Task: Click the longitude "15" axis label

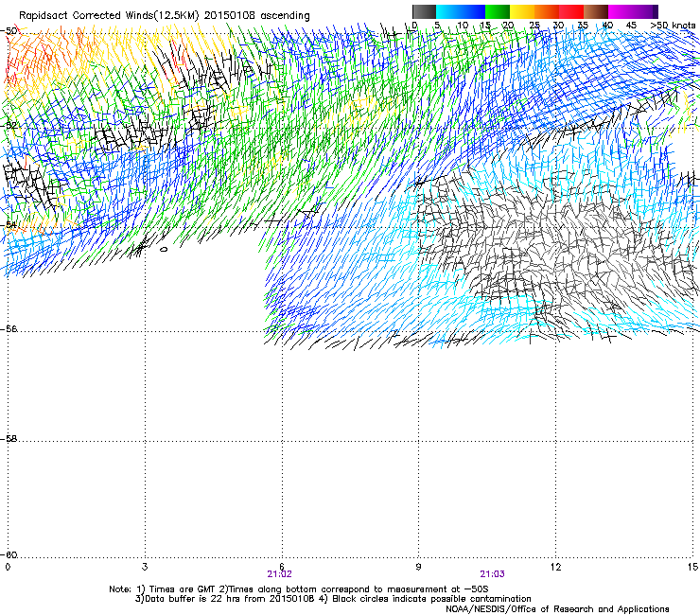Action: (x=692, y=567)
